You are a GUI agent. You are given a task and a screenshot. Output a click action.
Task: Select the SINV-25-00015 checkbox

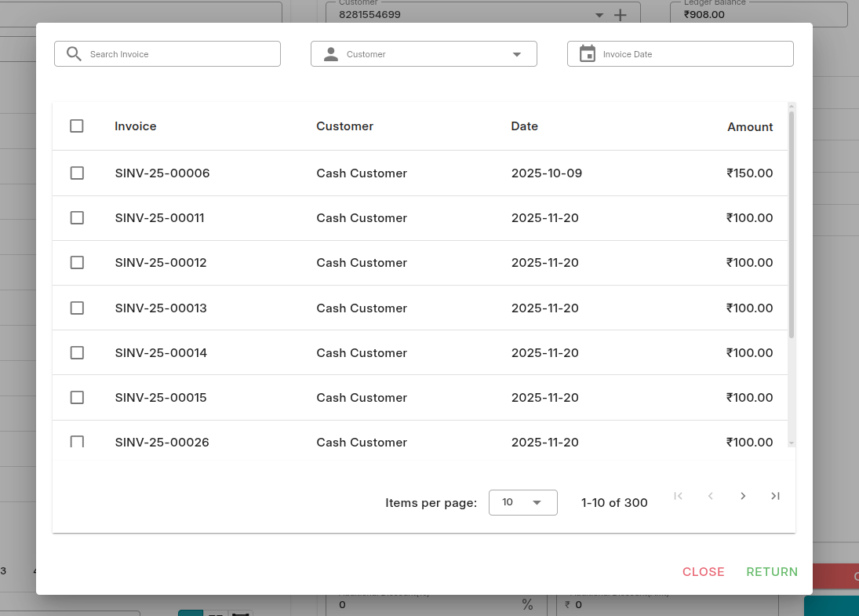pyautogui.click(x=77, y=397)
